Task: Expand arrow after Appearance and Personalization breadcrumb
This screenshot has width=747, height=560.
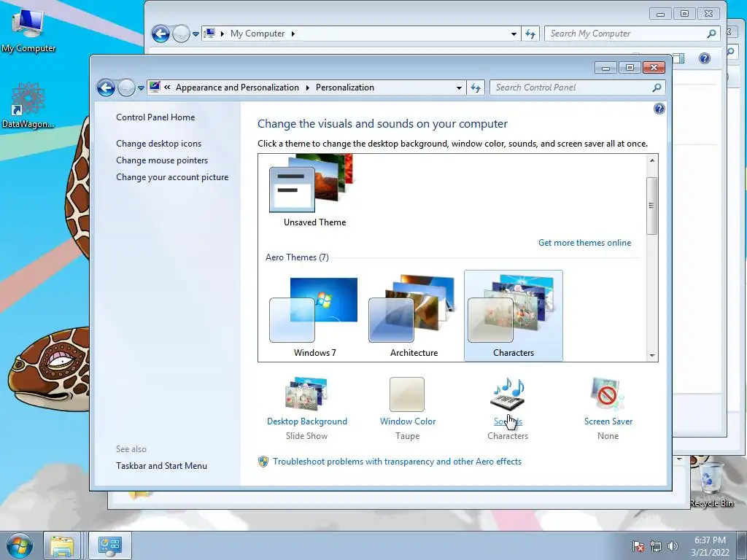Action: click(307, 87)
